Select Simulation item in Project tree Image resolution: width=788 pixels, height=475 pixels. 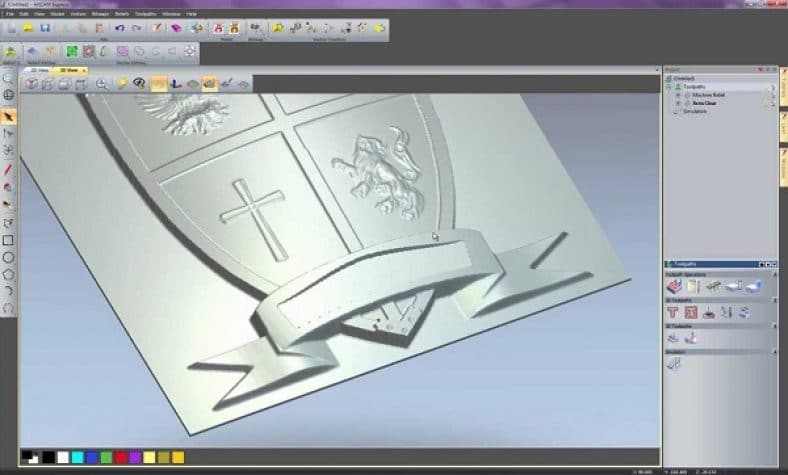pyautogui.click(x=695, y=111)
